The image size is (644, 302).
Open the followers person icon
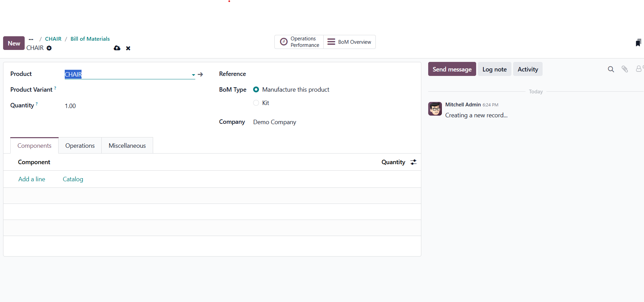pos(639,69)
